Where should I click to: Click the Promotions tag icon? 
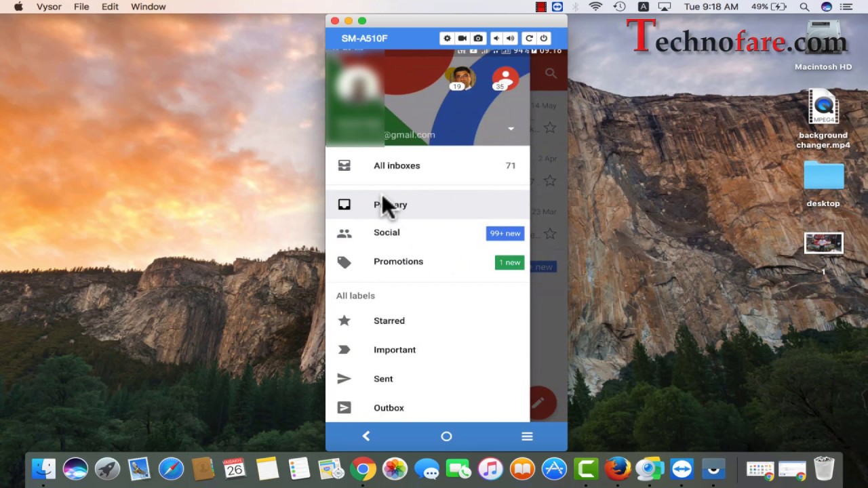[344, 262]
